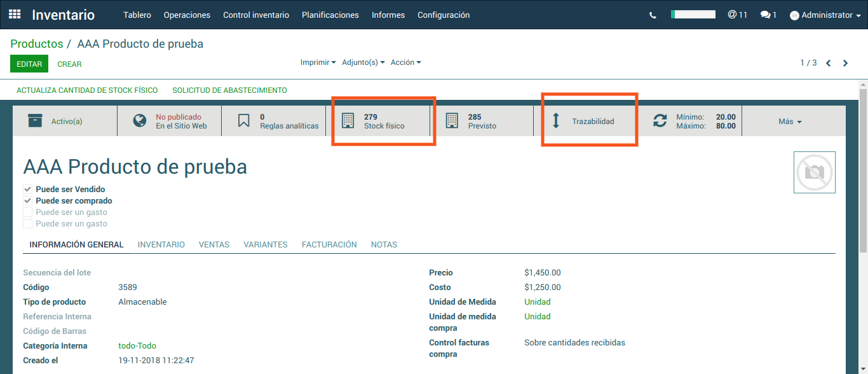The height and width of the screenshot is (374, 868).
Task: Toggle Puede ser Vendido checkbox
Action: (27, 190)
